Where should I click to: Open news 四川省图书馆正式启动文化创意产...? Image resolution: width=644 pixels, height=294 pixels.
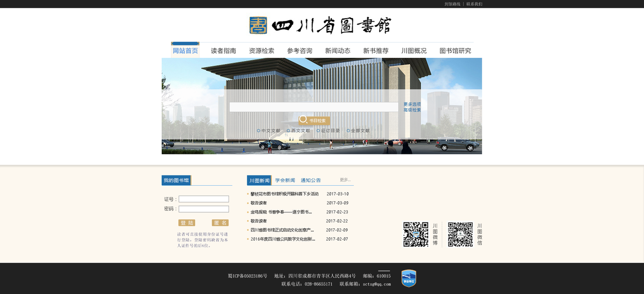[x=282, y=230]
